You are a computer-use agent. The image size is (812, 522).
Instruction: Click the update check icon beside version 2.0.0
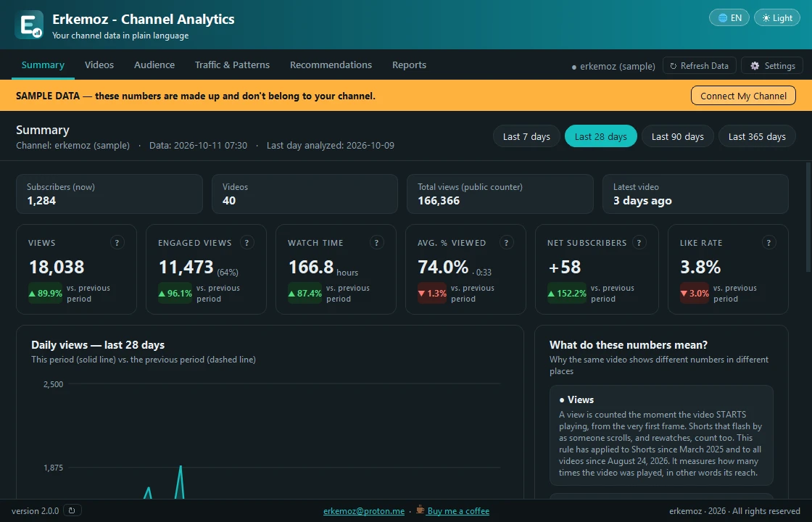pyautogui.click(x=72, y=510)
